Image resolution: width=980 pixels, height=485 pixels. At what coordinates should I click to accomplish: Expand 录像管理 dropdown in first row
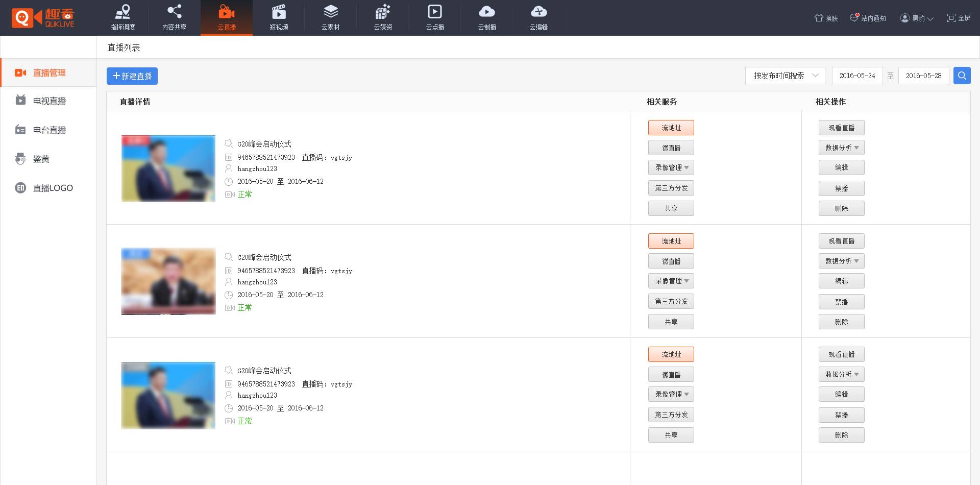671,167
